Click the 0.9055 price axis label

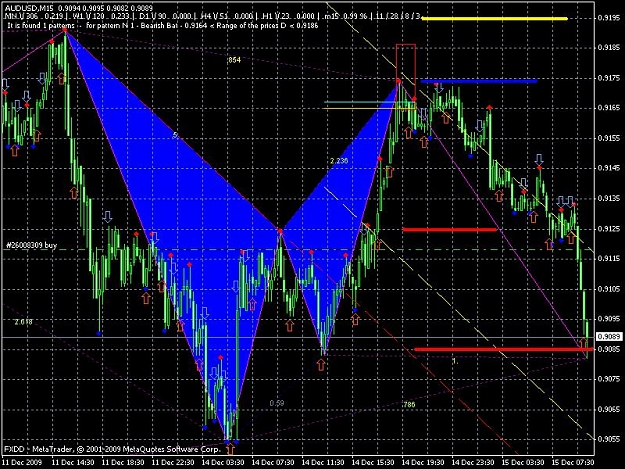tap(609, 439)
